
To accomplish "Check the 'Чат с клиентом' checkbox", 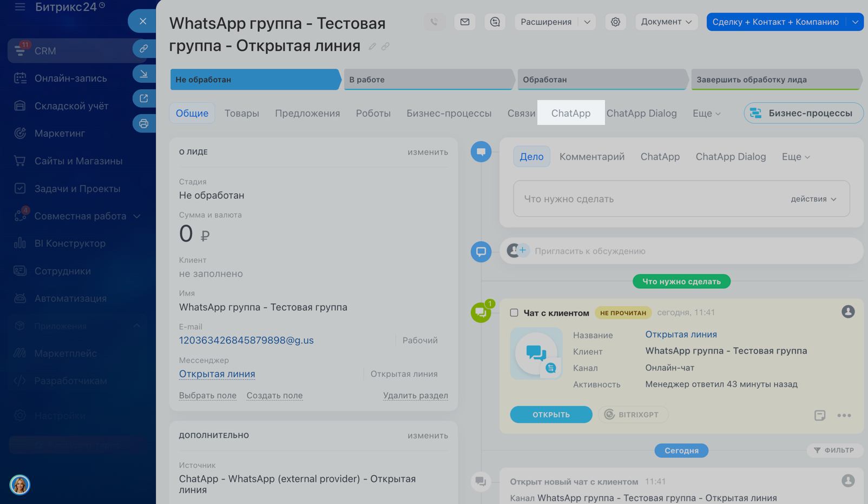I will pos(514,313).
